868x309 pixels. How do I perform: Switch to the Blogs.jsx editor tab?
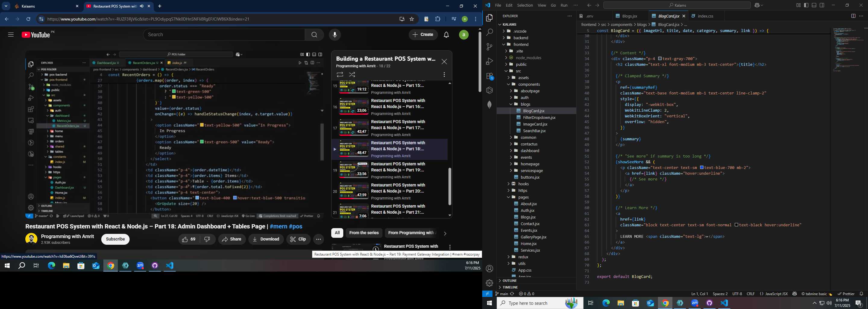[x=629, y=16]
